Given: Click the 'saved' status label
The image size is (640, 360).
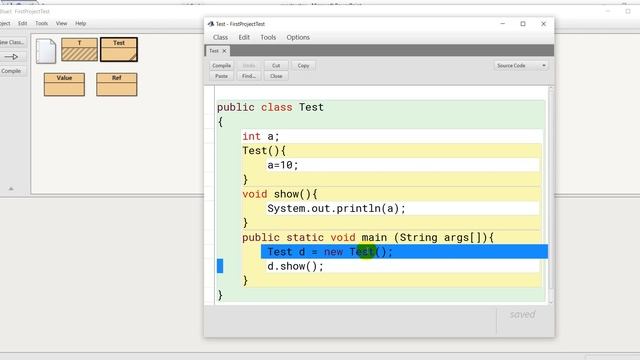Looking at the screenshot, I should click(522, 314).
